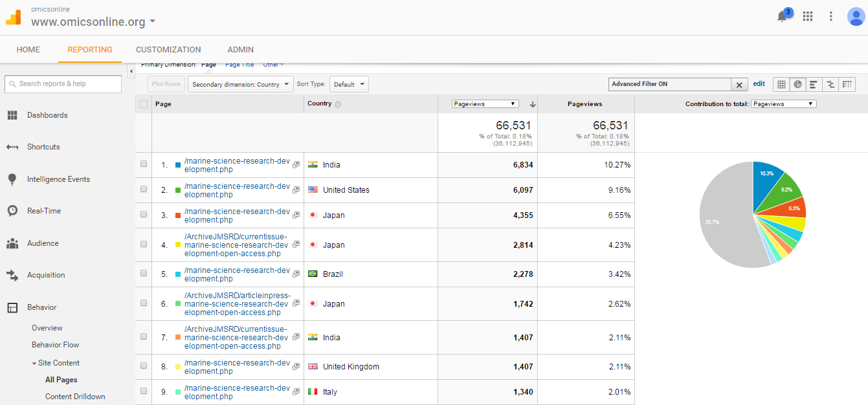The height and width of the screenshot is (405, 868).
Task: Clear the advanced filter with X
Action: point(739,85)
